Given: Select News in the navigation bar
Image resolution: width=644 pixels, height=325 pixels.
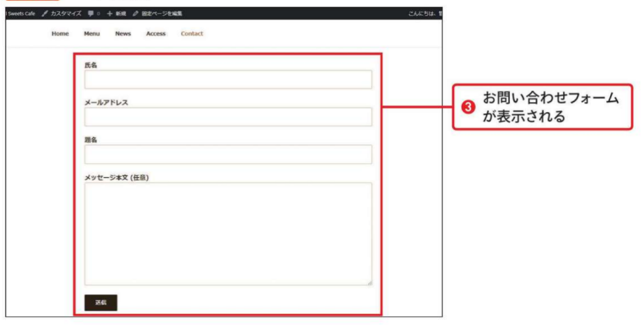Looking at the screenshot, I should click(x=123, y=34).
